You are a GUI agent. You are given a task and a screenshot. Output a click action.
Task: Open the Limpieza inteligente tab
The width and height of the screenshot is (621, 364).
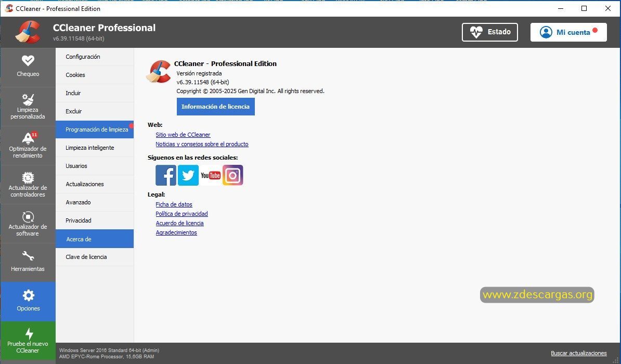95,148
